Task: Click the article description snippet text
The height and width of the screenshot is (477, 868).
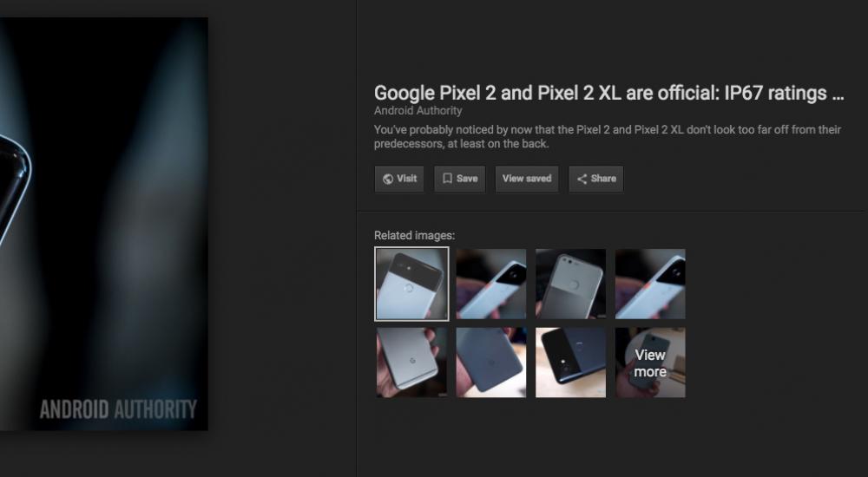Action: (x=608, y=137)
